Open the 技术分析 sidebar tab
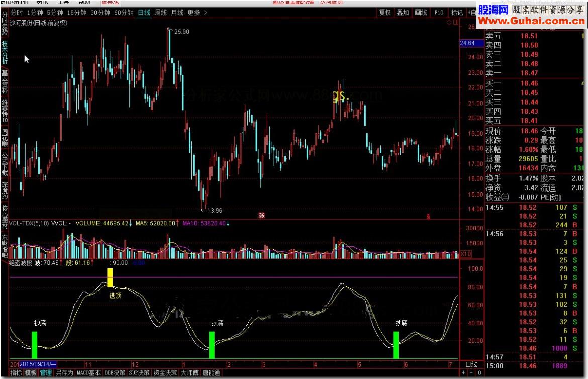This screenshot has height=379, width=588. pyautogui.click(x=5, y=53)
